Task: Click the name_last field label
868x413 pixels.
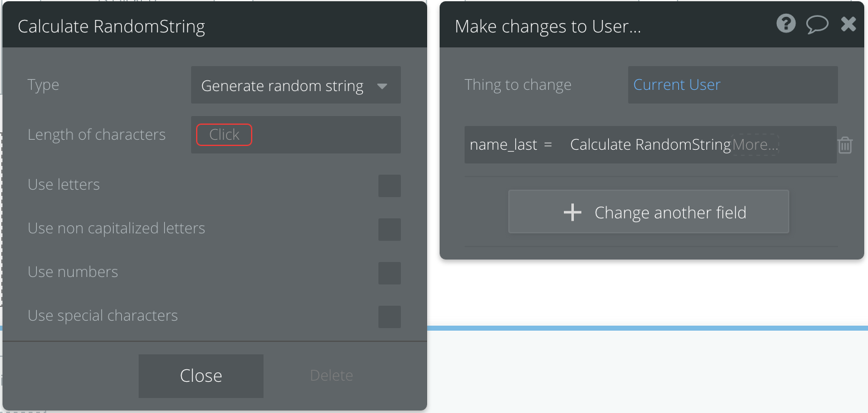Action: pos(503,145)
